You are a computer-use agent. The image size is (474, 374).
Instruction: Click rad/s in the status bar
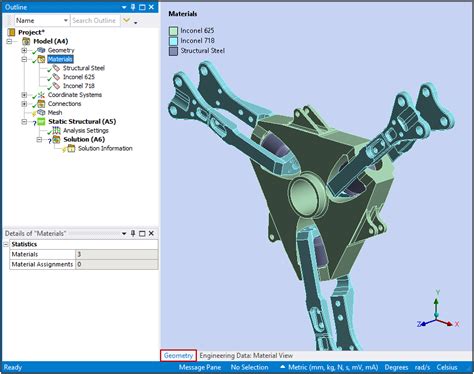tap(422, 367)
